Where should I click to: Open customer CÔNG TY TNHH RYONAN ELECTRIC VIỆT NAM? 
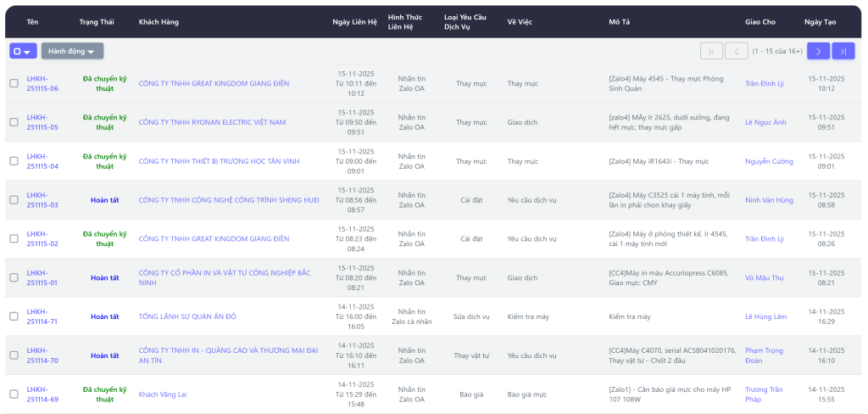pyautogui.click(x=212, y=122)
